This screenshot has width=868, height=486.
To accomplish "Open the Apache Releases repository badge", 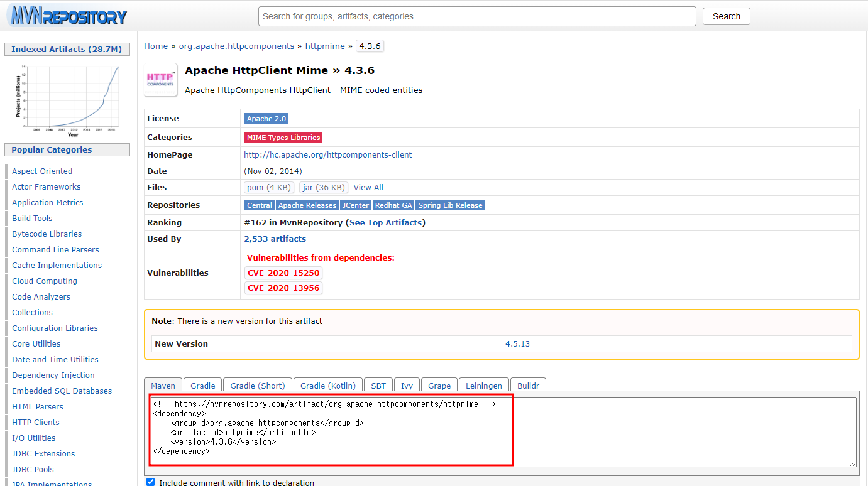I will pos(307,205).
